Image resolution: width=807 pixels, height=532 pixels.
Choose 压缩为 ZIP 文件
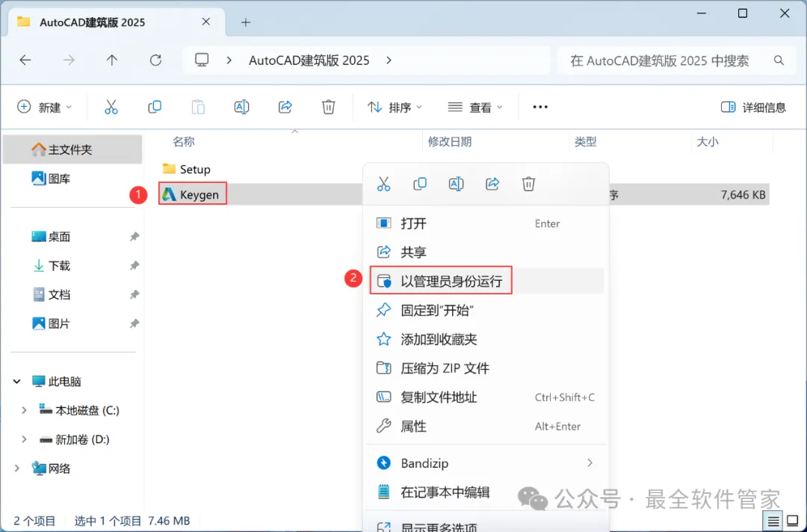click(x=486, y=368)
